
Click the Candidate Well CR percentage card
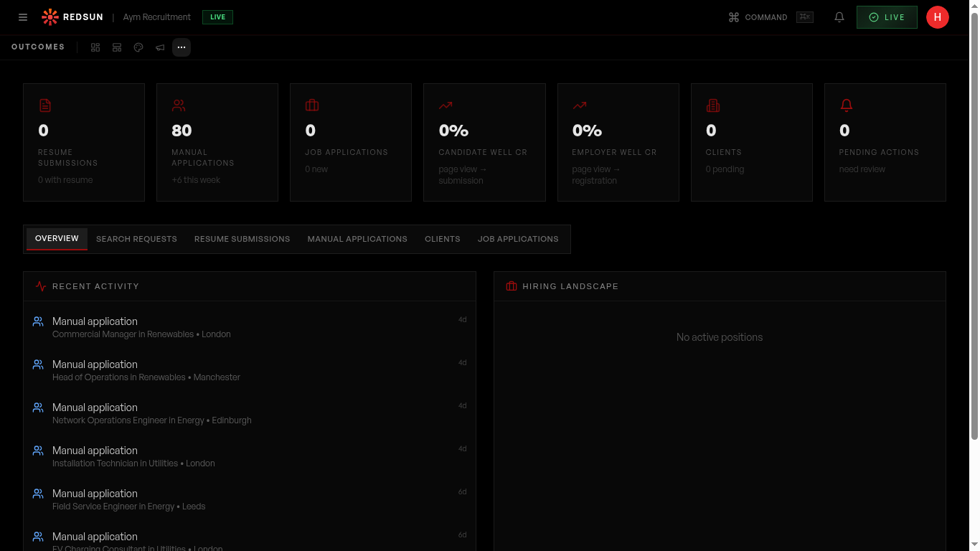(x=484, y=142)
